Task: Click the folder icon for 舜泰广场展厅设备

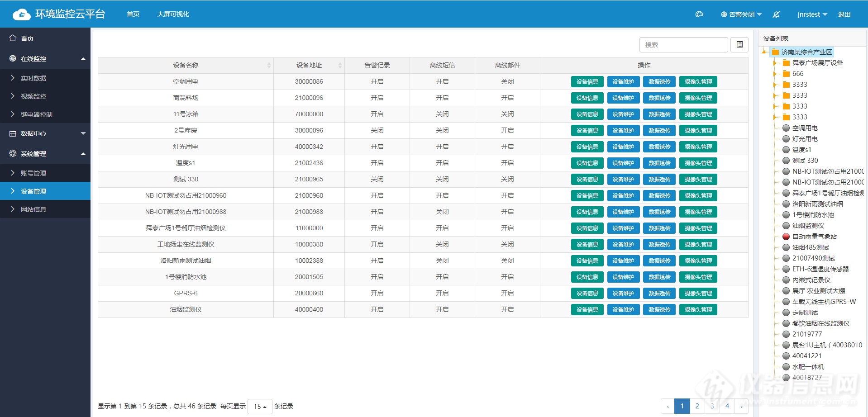Action: (786, 63)
